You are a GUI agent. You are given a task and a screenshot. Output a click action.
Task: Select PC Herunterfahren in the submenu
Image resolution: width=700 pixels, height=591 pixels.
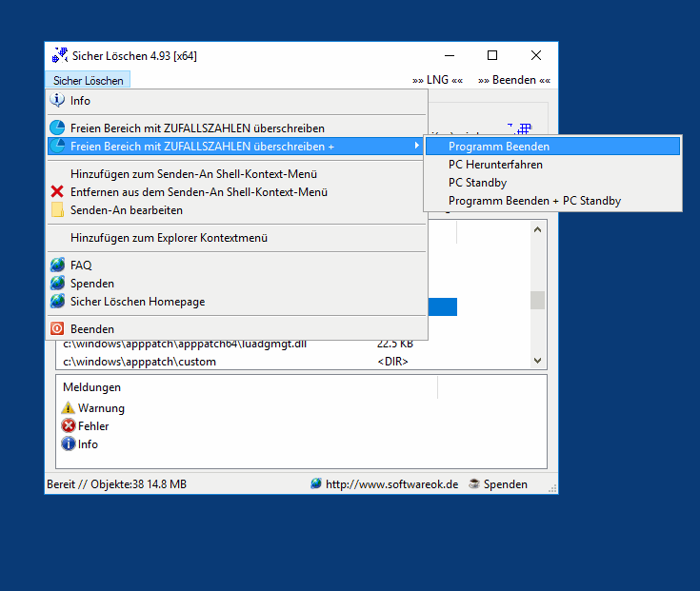[552, 165]
